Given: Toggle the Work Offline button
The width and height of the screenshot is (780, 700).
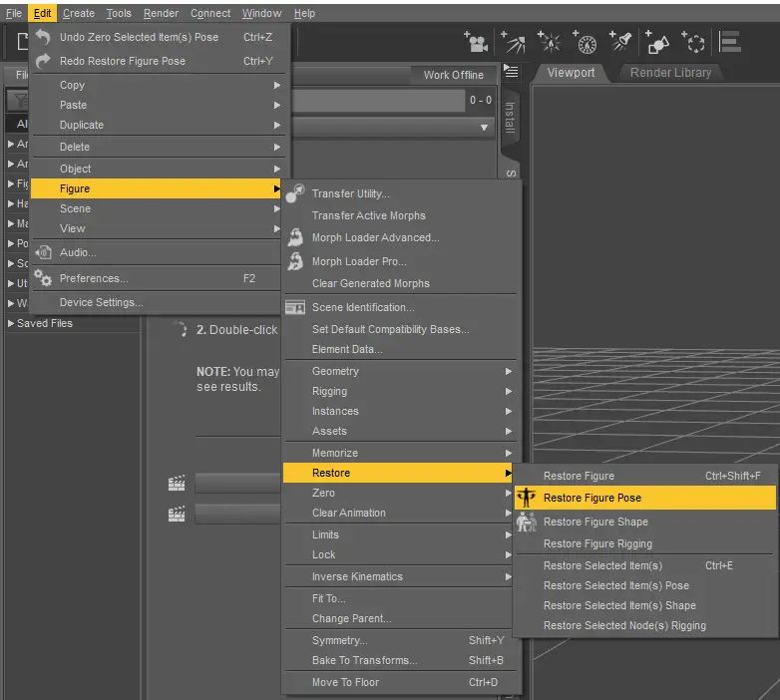Looking at the screenshot, I should point(453,75).
